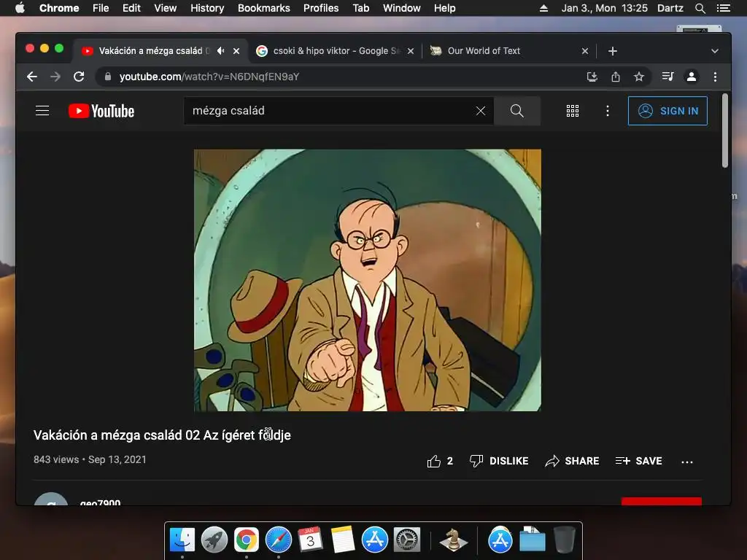Open the Control Center list icon in menu bar
The image size is (747, 560).
tap(724, 8)
